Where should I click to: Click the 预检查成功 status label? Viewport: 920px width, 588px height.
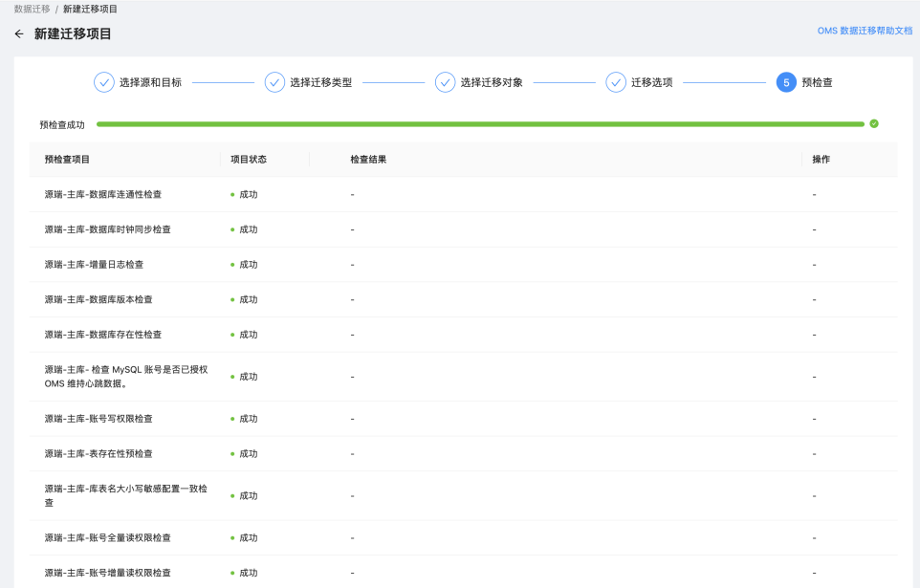(x=62, y=125)
